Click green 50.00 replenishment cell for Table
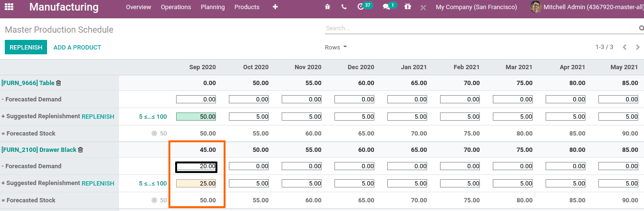Viewport: 644px width, 211px height. tap(196, 116)
